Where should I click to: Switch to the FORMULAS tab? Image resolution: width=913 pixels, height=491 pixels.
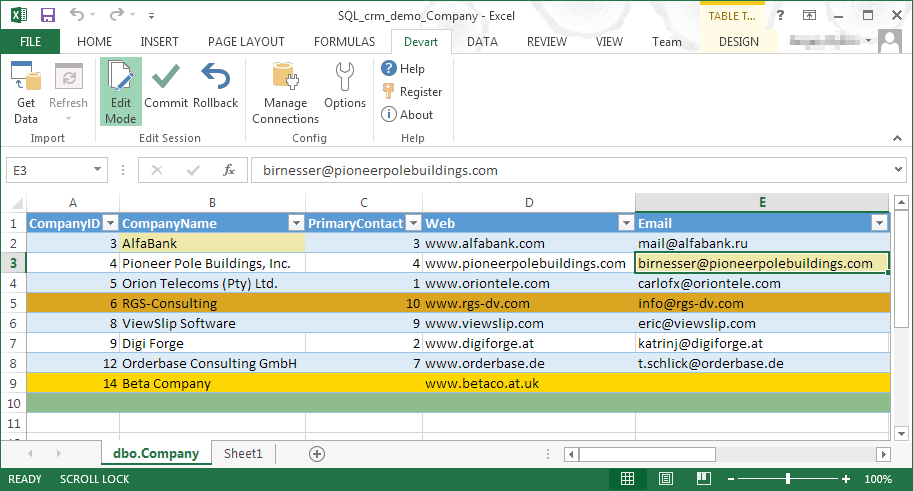click(345, 42)
